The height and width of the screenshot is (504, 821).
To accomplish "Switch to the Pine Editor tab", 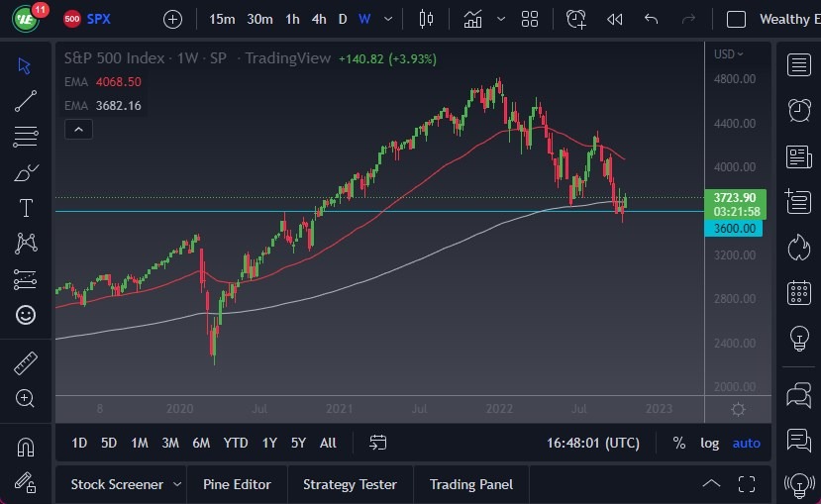I will pyautogui.click(x=237, y=484).
